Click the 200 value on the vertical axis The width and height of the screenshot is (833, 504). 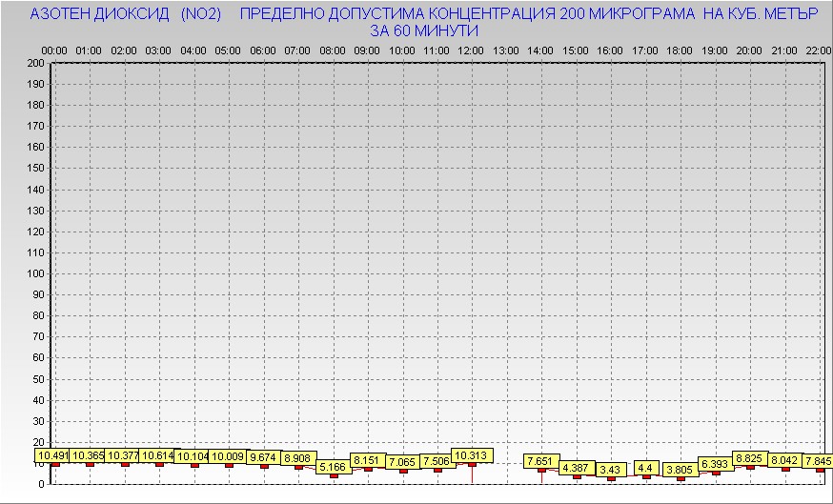point(36,63)
